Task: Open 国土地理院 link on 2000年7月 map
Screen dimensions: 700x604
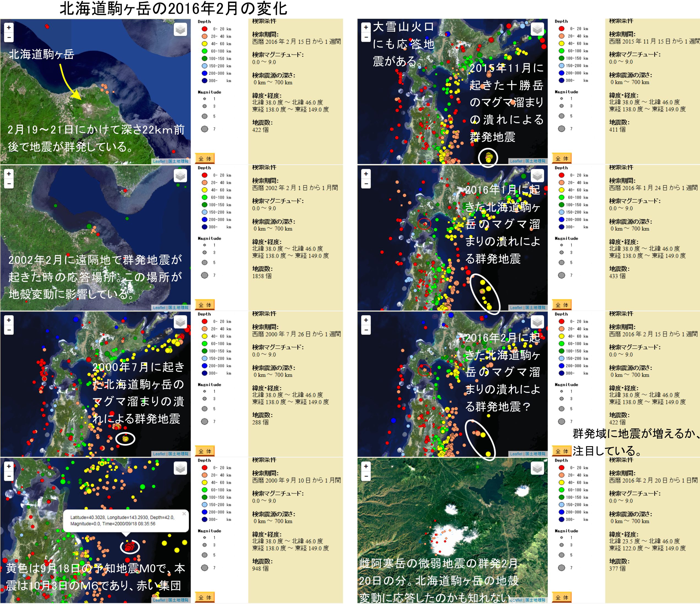Action: coord(178,454)
